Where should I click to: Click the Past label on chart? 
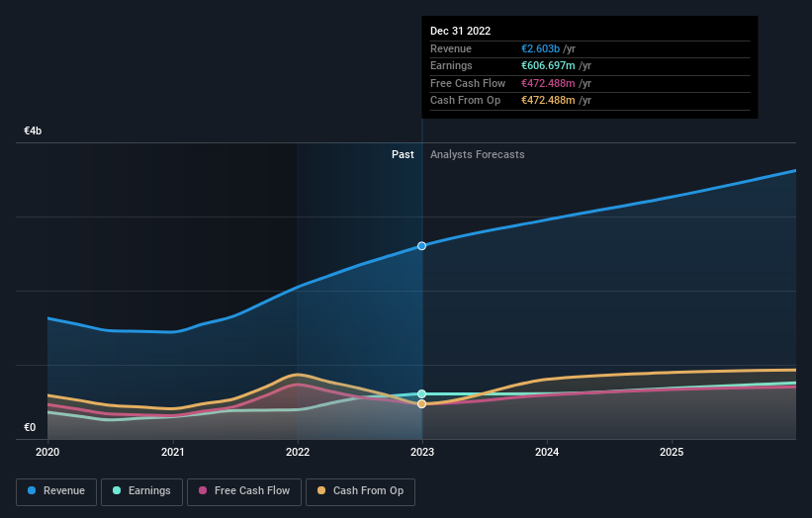pos(403,154)
